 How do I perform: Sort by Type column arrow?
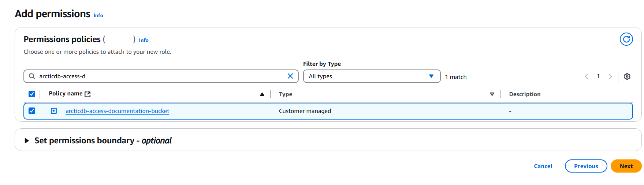[492, 94]
